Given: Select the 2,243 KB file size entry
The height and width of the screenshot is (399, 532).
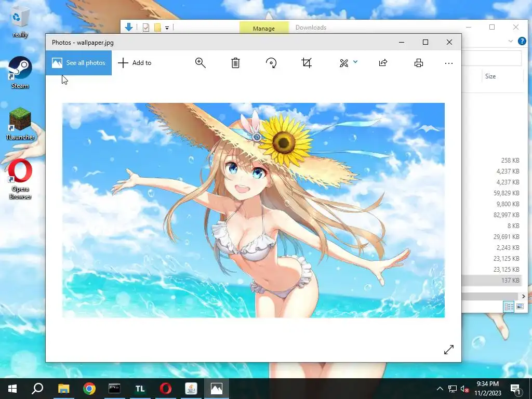Looking at the screenshot, I should (x=508, y=247).
